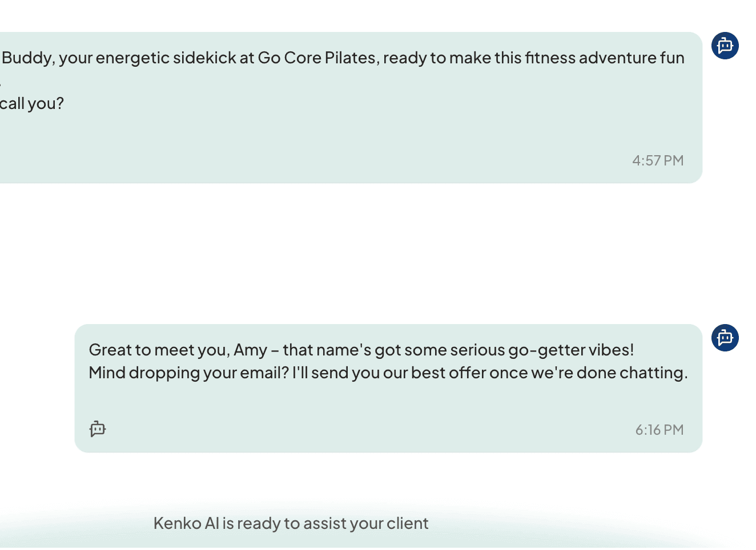
Task: Click the 6:16 PM timestamp
Action: (x=659, y=430)
